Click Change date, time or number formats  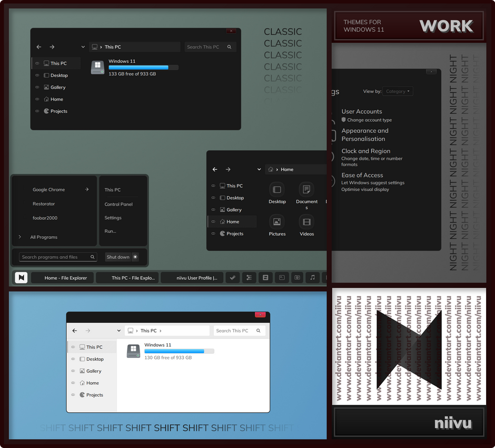tap(372, 161)
